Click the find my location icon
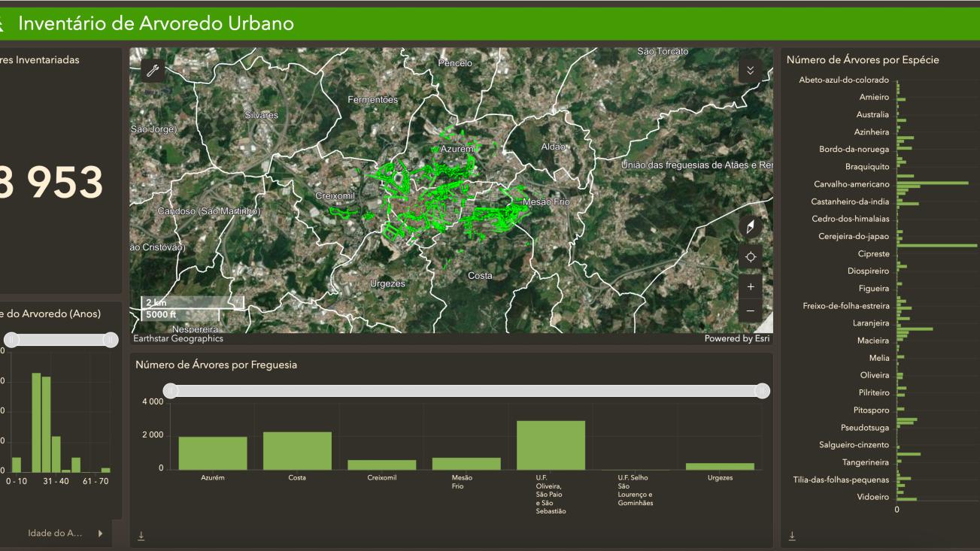Screen dimensions: 980x551 750,257
